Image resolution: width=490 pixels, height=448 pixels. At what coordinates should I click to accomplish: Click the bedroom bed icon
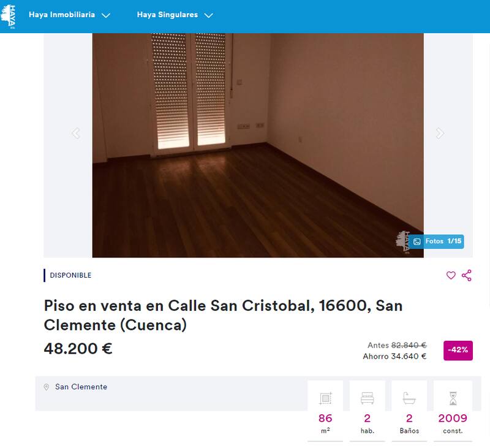pyautogui.click(x=367, y=398)
